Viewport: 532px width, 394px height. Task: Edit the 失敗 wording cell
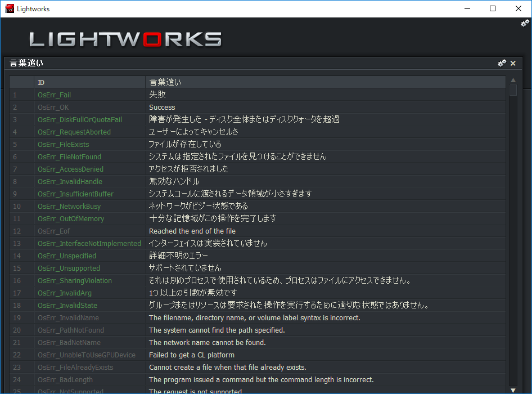tap(326, 95)
